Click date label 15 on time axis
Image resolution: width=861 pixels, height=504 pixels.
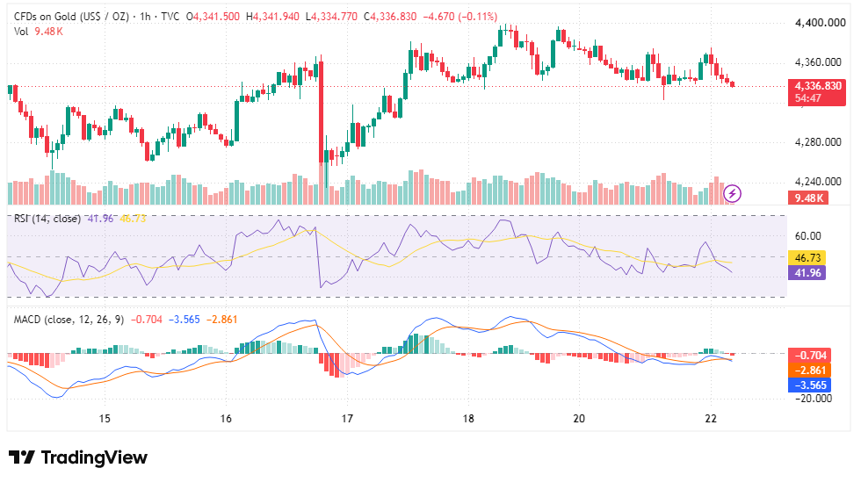[105, 419]
